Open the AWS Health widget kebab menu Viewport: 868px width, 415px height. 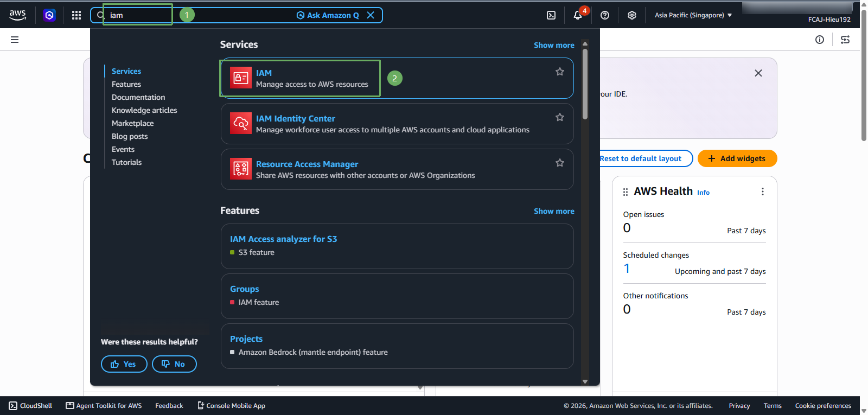point(763,191)
